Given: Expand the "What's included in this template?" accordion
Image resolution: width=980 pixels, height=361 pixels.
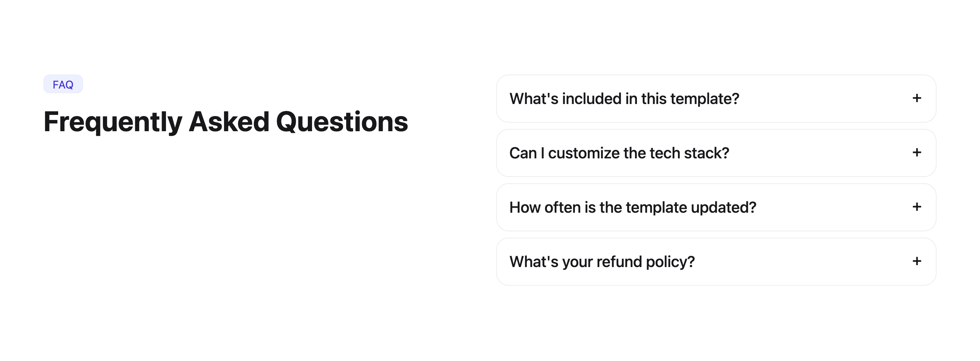Looking at the screenshot, I should (x=716, y=99).
